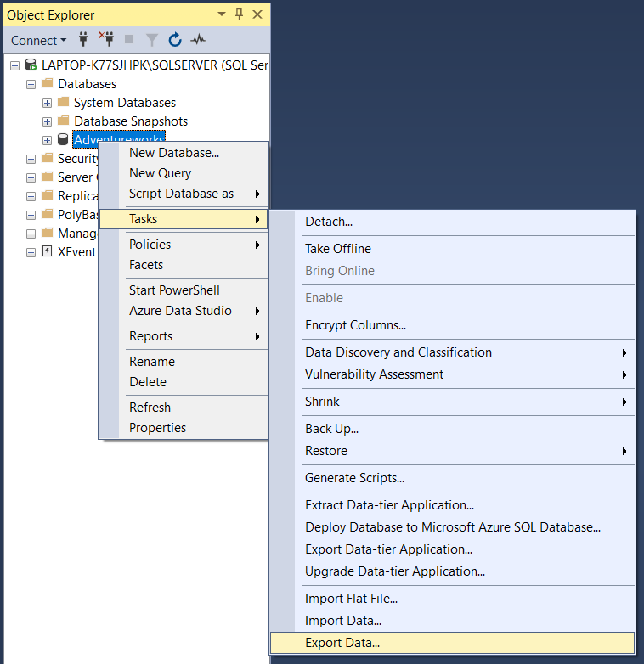Collapse the LAPTOP-K77SJHPK server node
The image size is (644, 664).
pyautogui.click(x=14, y=65)
